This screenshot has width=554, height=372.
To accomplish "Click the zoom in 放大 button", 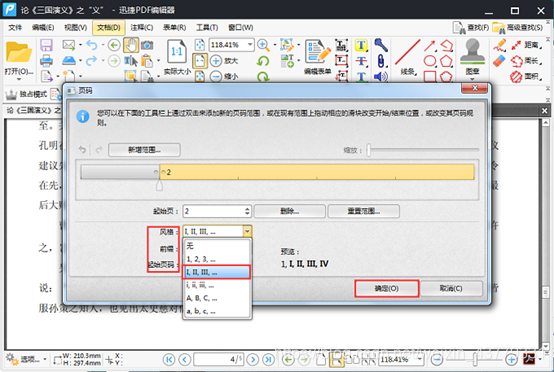I will pyautogui.click(x=224, y=61).
